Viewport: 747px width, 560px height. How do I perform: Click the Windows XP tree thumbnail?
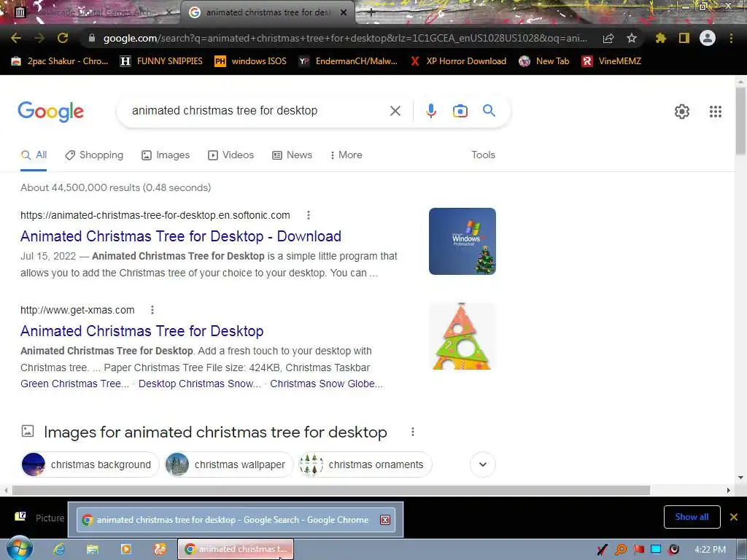pos(462,241)
